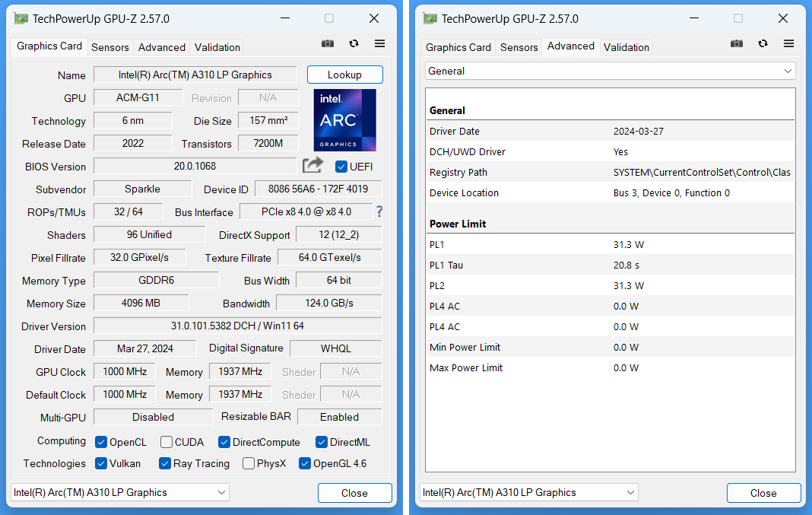Viewport: 812px width, 515px height.
Task: Toggle the DirectCompute checkbox
Action: coord(224,442)
